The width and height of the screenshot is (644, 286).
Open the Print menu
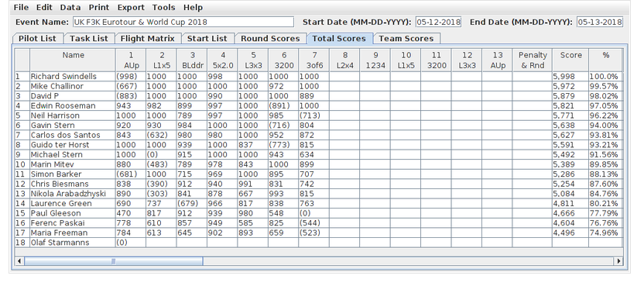pos(99,8)
